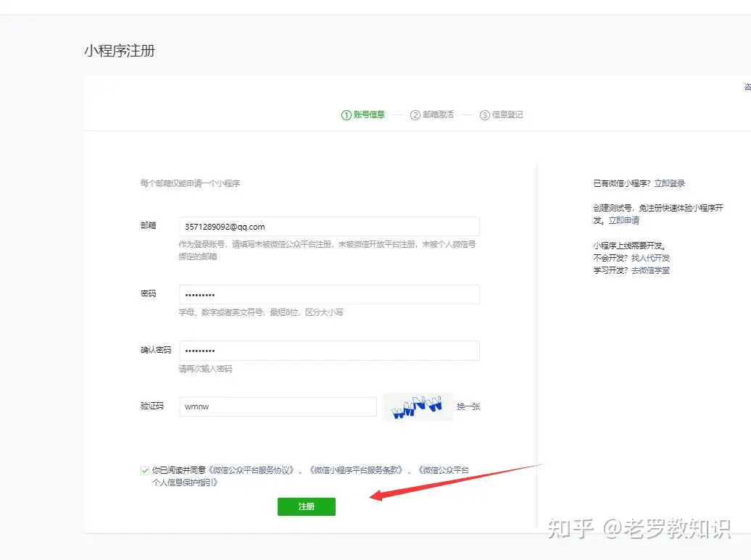Click the 密码 field label
The width and height of the screenshot is (751, 560).
point(148,293)
